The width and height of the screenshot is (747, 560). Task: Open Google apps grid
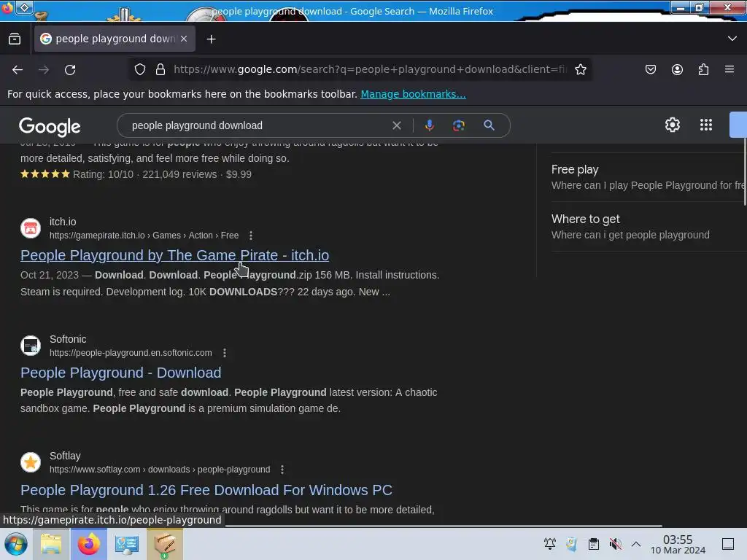click(706, 125)
